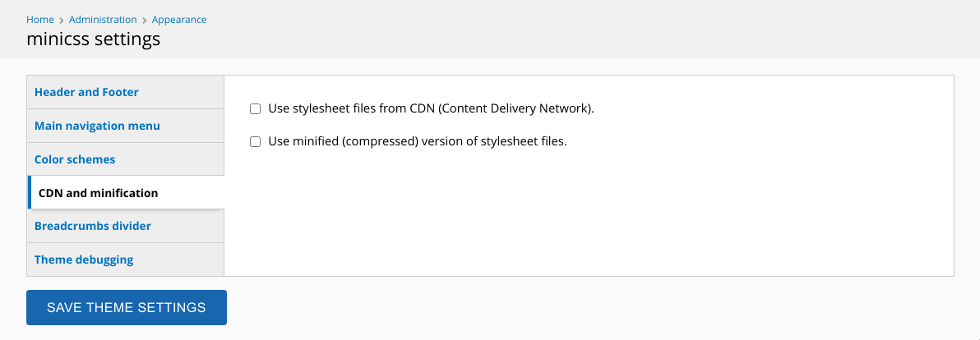Image resolution: width=980 pixels, height=340 pixels.
Task: Navigate to Appearance breadcrumb link
Action: [x=178, y=20]
